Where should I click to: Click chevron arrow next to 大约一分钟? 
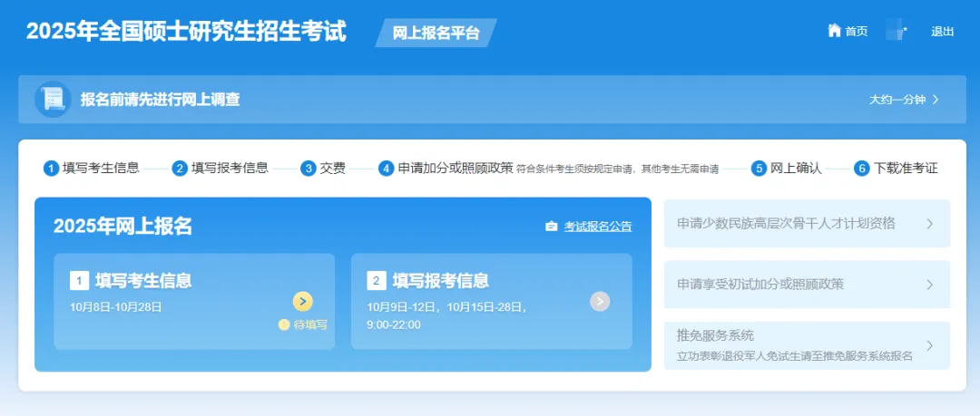pos(936,100)
